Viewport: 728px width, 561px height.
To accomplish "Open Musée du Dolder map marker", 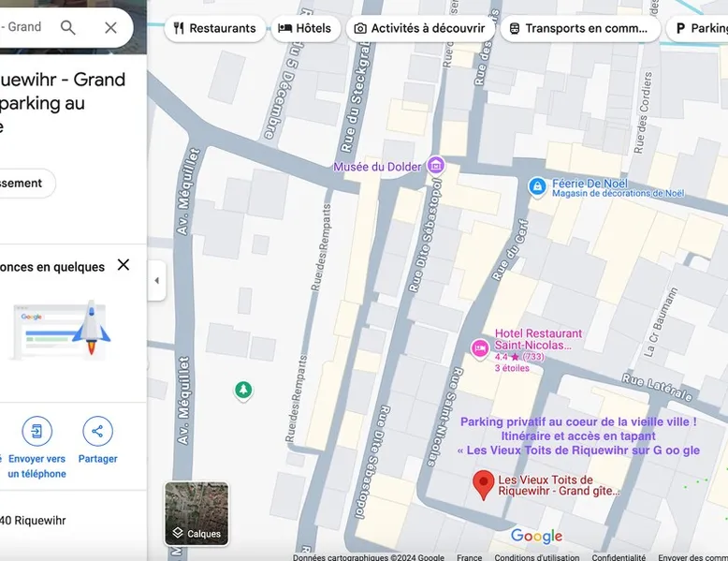I will (x=435, y=165).
